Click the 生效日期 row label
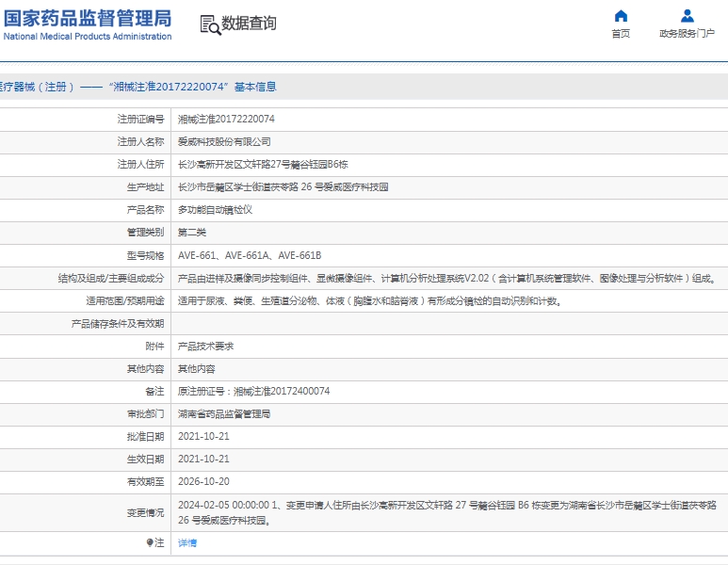Viewport: 728px width, 565px height. 145,460
